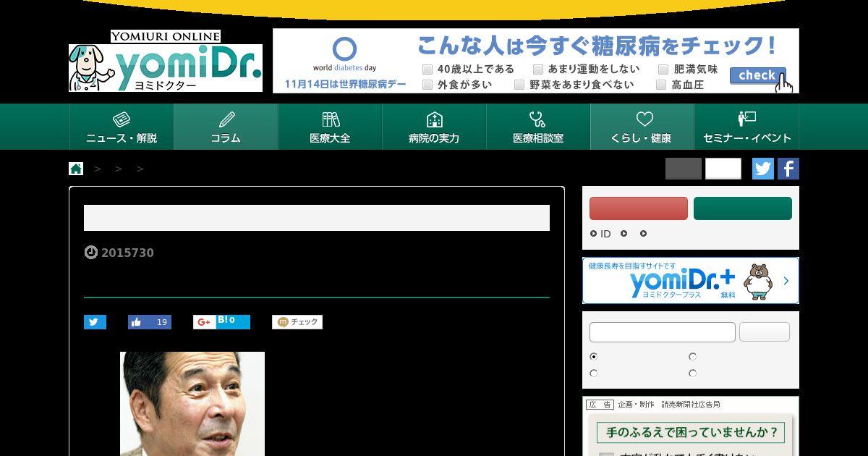
Task: Check the 肥満気味 checkbox
Action: tap(663, 69)
